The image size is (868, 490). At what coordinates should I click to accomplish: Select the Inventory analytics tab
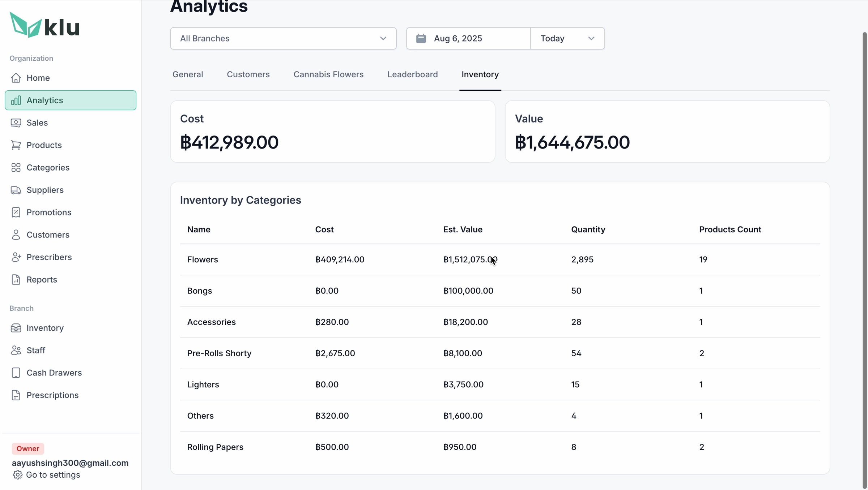pos(480,74)
